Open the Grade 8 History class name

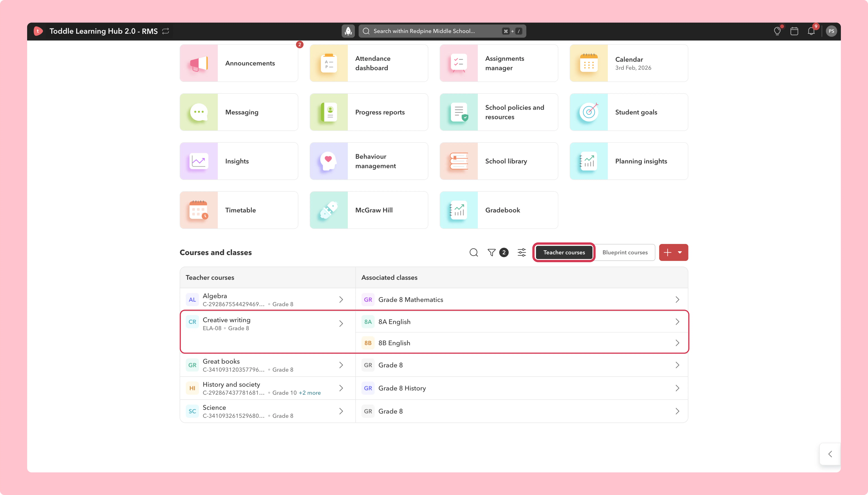point(402,388)
